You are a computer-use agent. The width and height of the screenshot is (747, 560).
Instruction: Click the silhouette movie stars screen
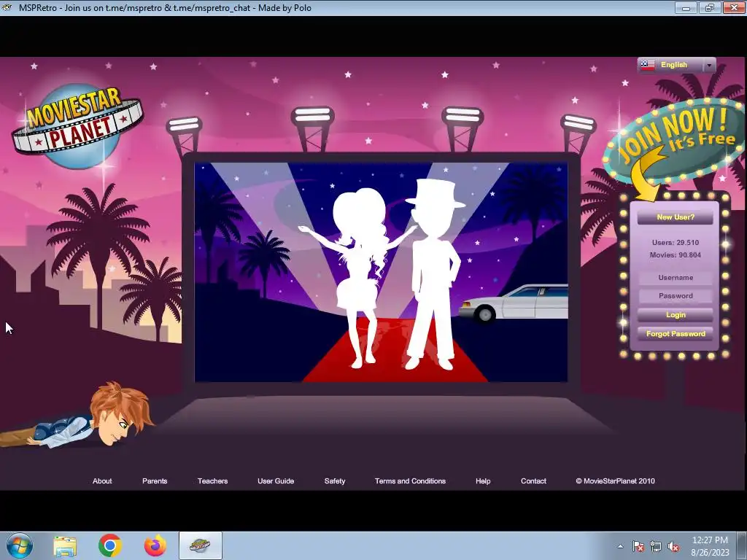pyautogui.click(x=381, y=273)
